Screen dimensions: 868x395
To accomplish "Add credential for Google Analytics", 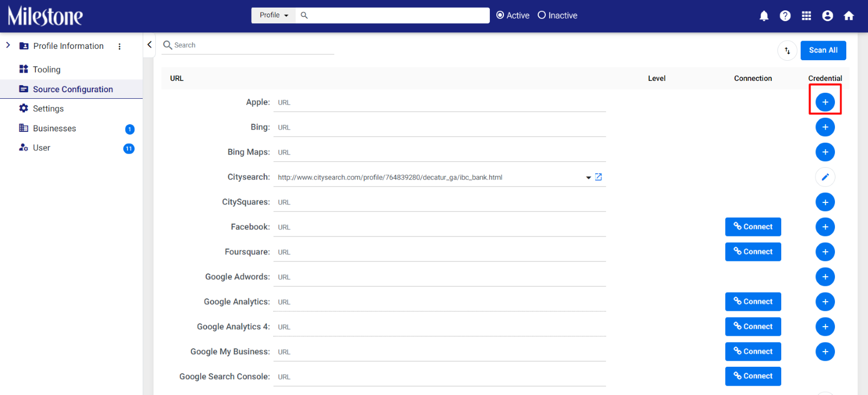I will click(825, 302).
